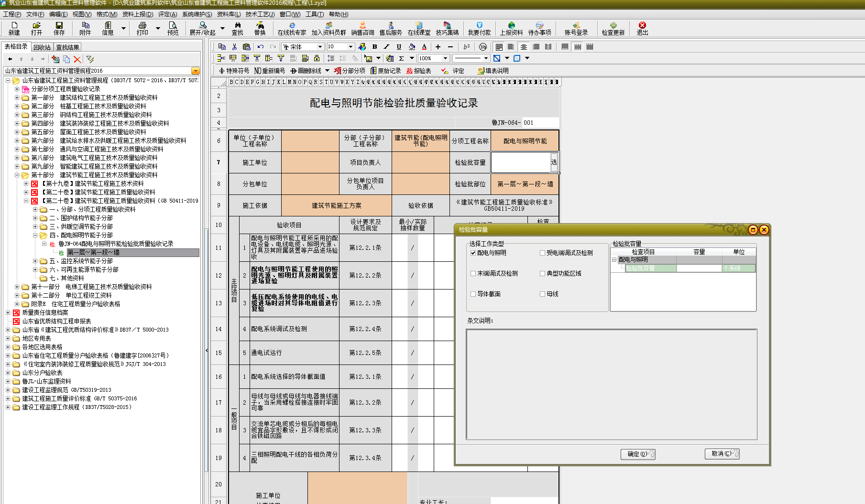The height and width of the screenshot is (504, 865).
Task: Check the 导体截面 checkbox
Action: [473, 294]
